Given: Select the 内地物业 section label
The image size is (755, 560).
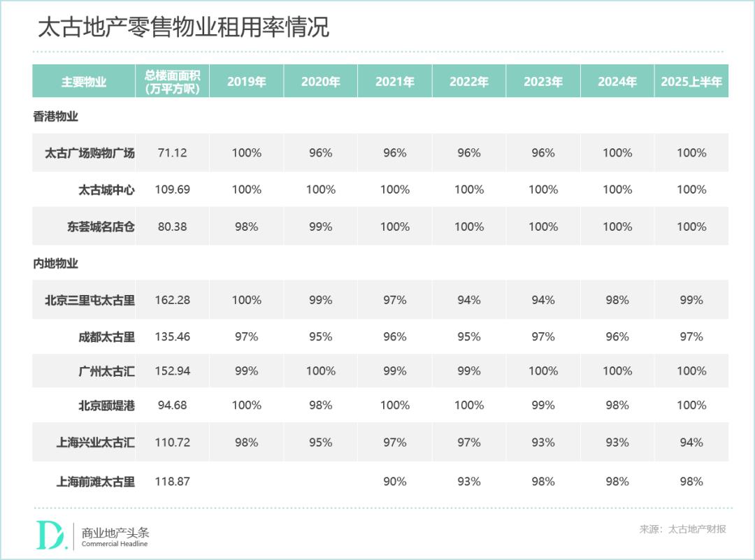Looking at the screenshot, I should click(55, 264).
